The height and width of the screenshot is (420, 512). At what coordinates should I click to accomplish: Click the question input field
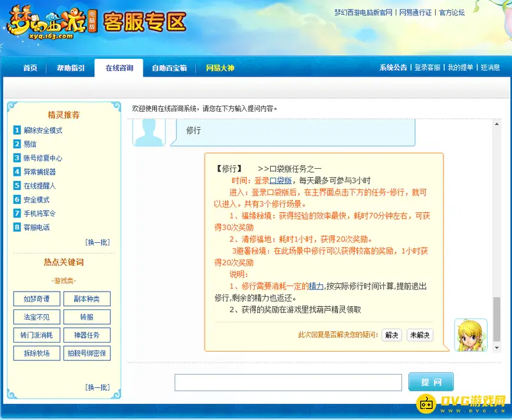coord(288,382)
